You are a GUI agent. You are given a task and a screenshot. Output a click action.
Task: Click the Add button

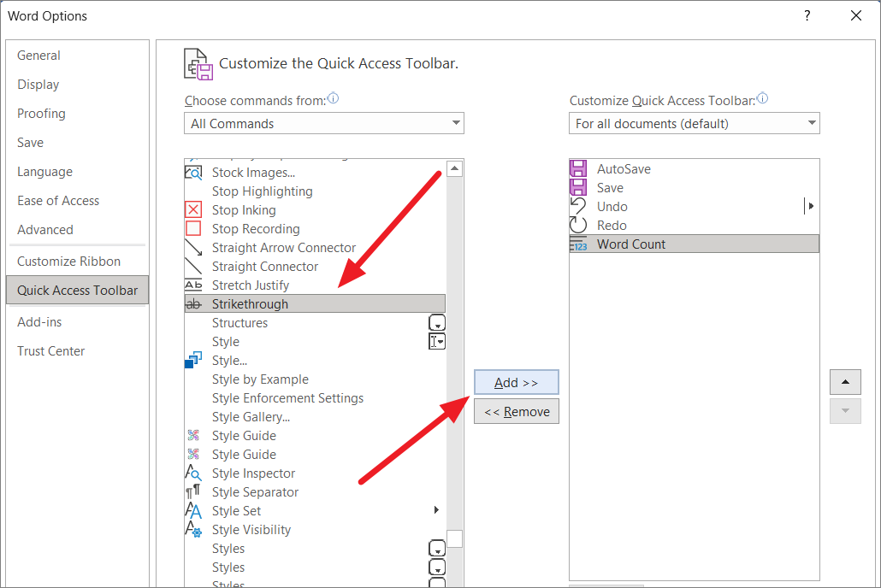(x=516, y=382)
